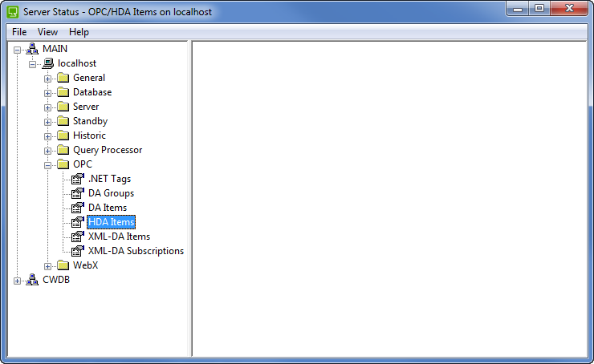This screenshot has height=364, width=594.
Task: Expand the CWDB tree node
Action: (x=18, y=280)
